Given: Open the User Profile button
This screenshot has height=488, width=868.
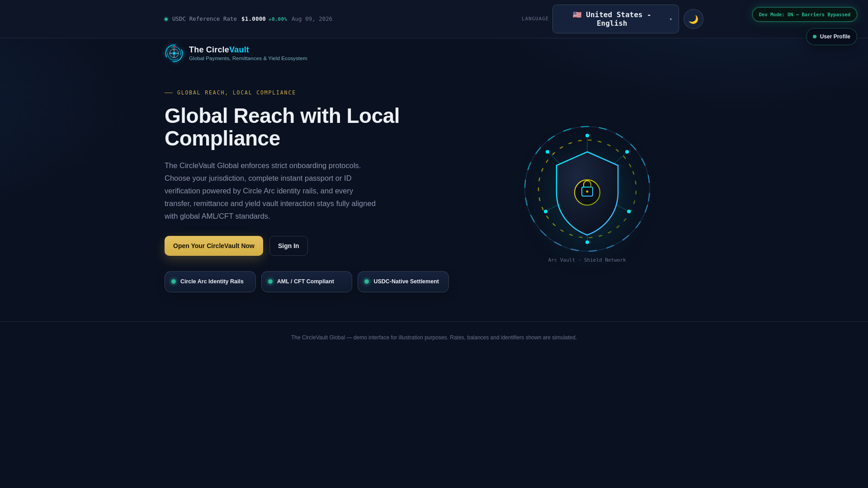Looking at the screenshot, I should coord(831,37).
